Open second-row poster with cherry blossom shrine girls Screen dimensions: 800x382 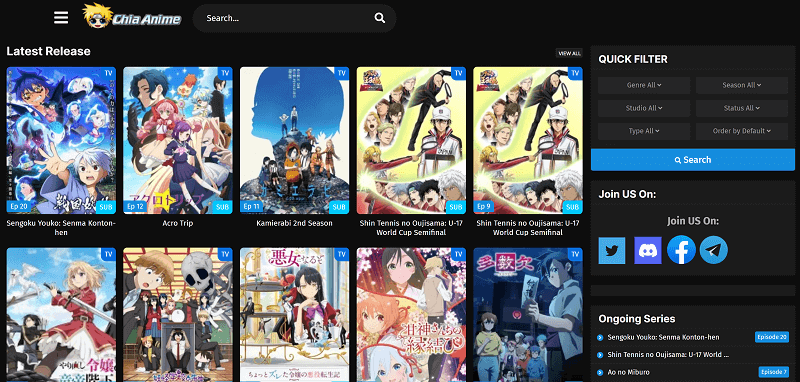pyautogui.click(x=411, y=315)
